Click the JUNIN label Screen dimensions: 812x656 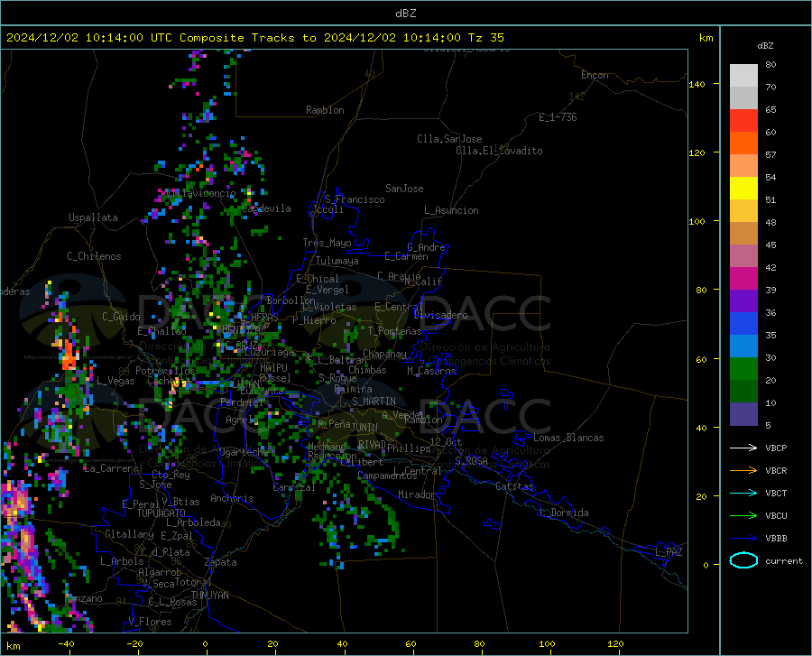(x=364, y=428)
